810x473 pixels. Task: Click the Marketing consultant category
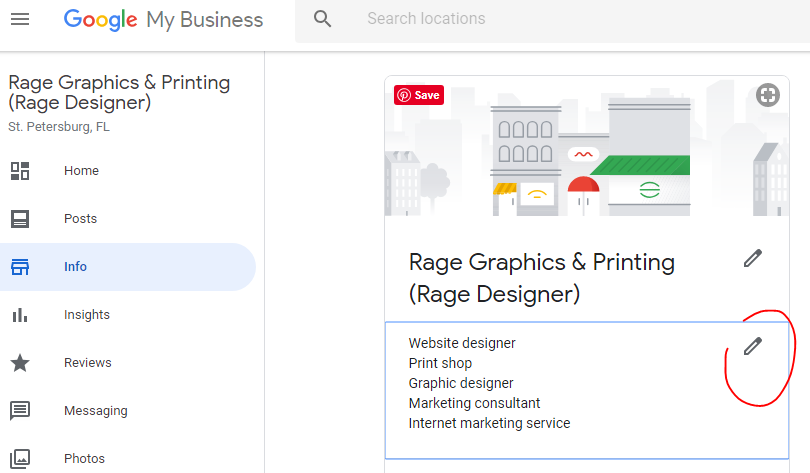point(474,403)
